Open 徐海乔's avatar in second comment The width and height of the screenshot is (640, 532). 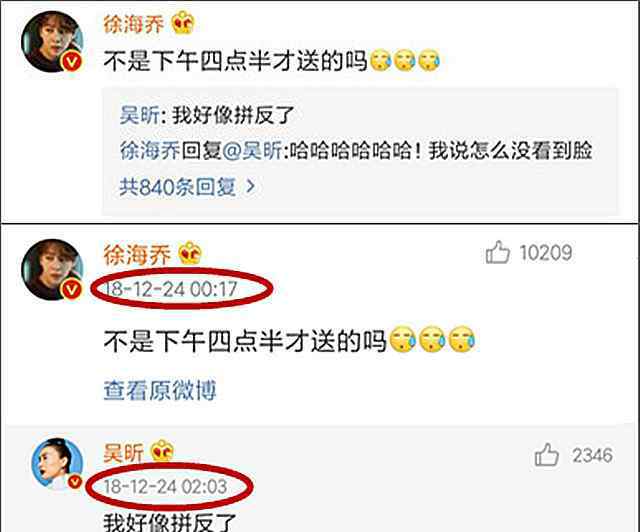52,269
